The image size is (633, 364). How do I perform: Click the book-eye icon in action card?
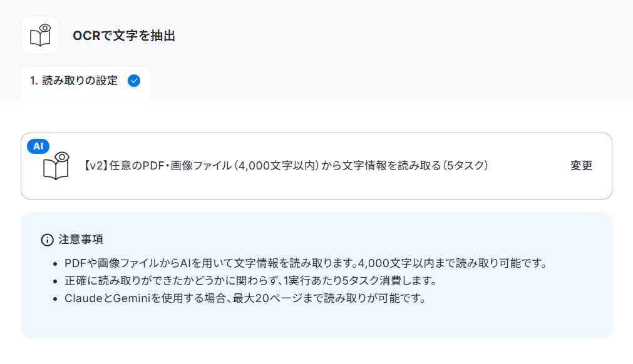(x=56, y=166)
